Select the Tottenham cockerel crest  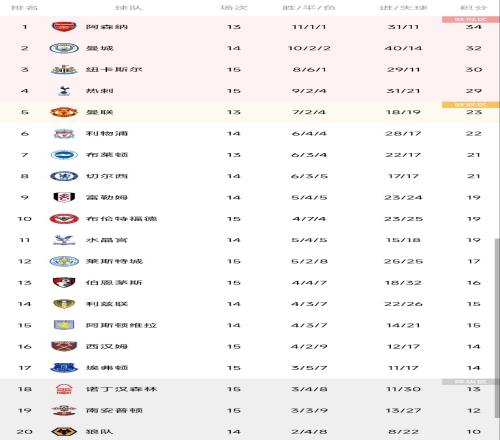(x=64, y=91)
